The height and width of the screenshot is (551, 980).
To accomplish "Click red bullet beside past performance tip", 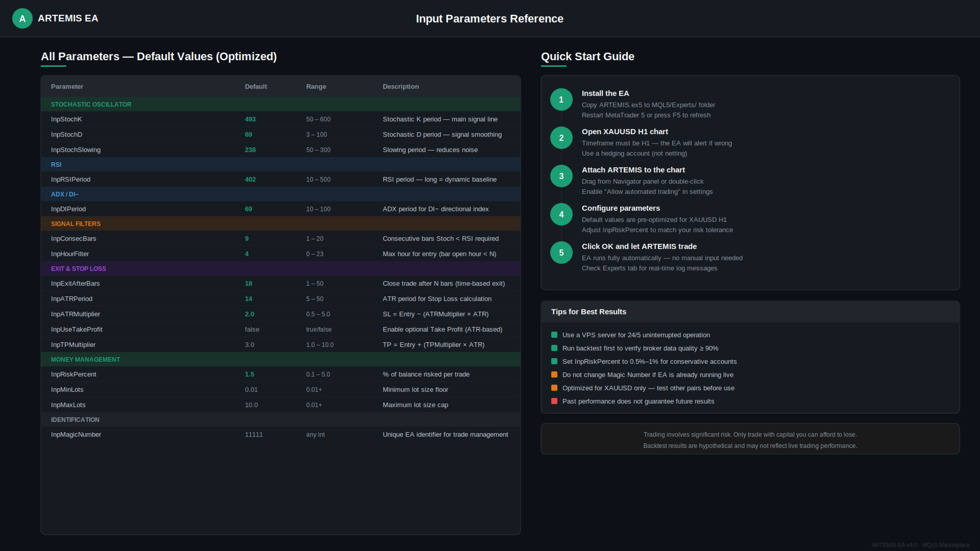I will point(554,402).
